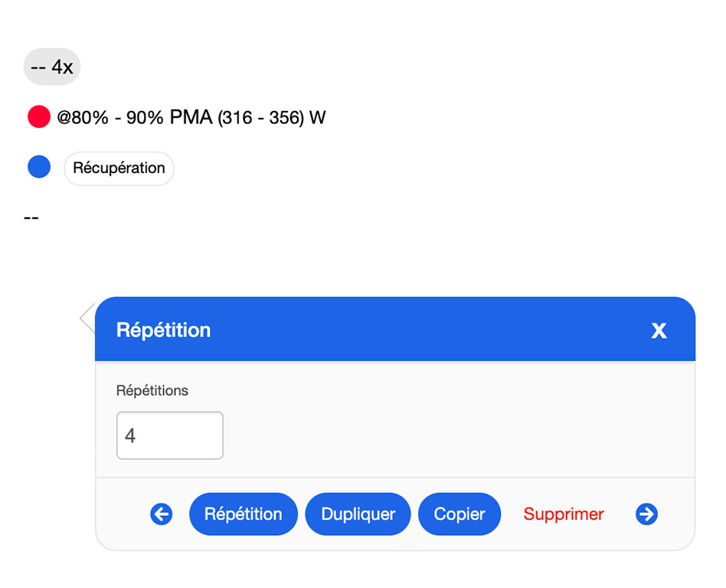Screen dimensions: 726x588
Task: Click the popup's pointer triangle
Action: coord(87,318)
